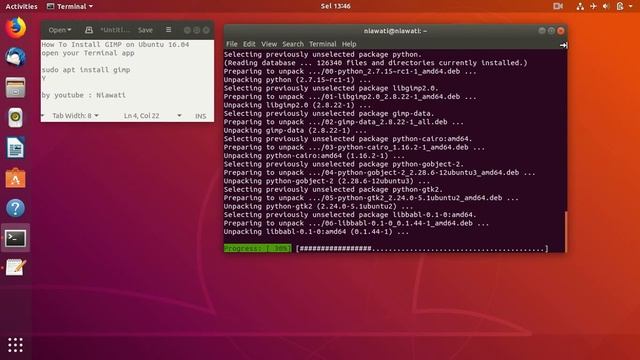
Task: Click the airplane mode icon in top bar
Action: point(593,6)
